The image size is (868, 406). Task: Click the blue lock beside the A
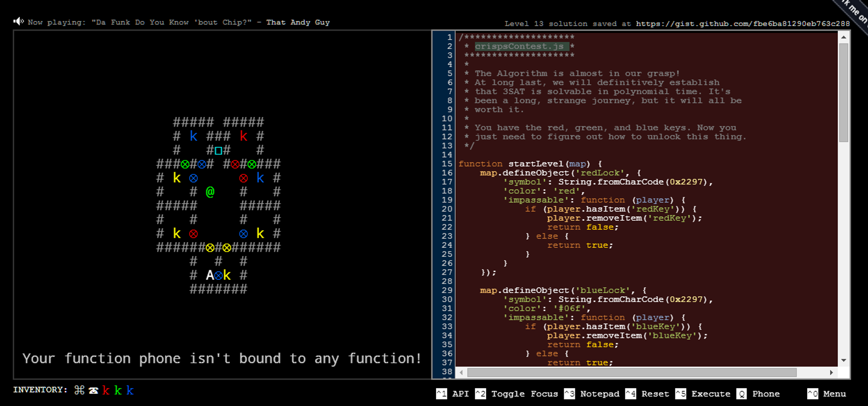point(219,276)
